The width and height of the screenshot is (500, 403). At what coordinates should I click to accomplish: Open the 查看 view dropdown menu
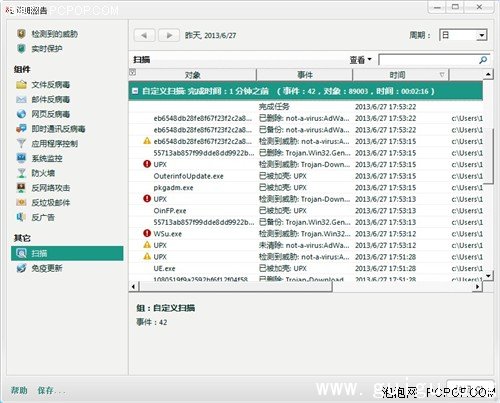coord(360,60)
